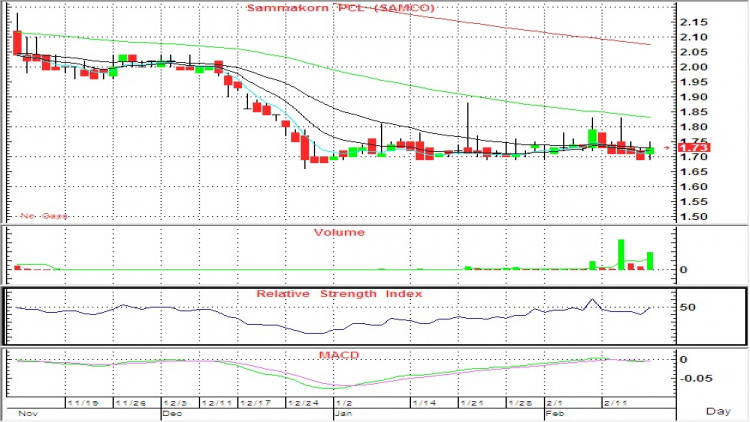Select the Volume panel title
Viewport: 750px width, 422px height.
[339, 233]
